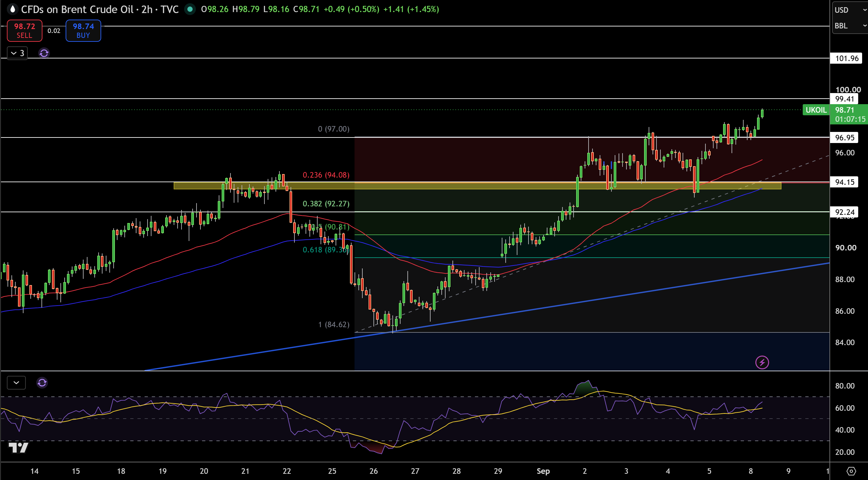Click the 2h timeframe text in the title
The width and height of the screenshot is (868, 480).
point(147,9)
